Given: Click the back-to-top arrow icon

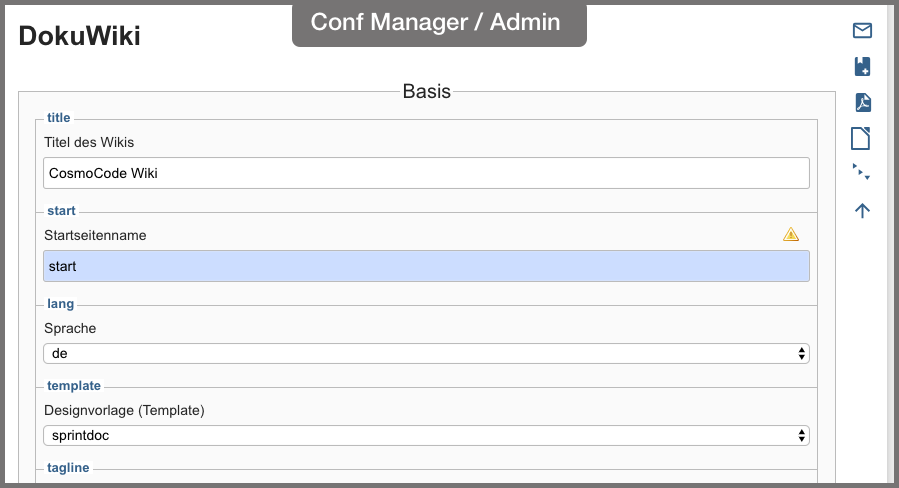Looking at the screenshot, I should (x=862, y=210).
